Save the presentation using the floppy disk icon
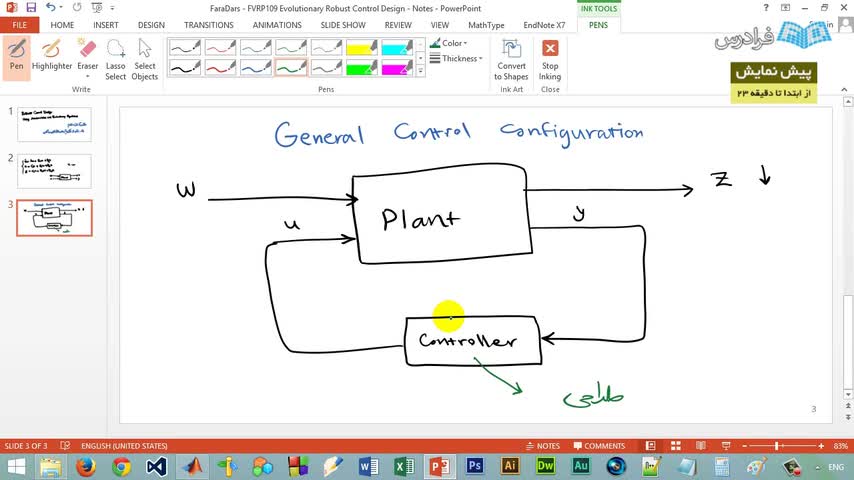Image resolution: width=854 pixels, height=480 pixels. (31, 8)
